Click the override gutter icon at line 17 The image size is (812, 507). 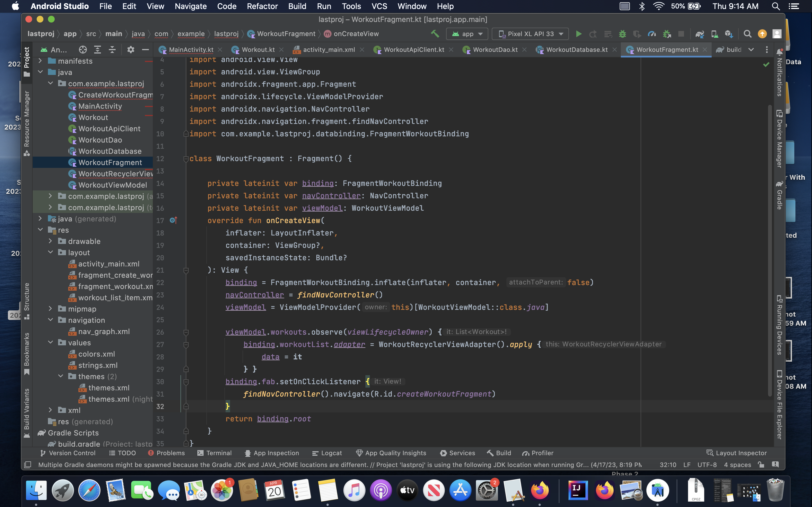(x=173, y=220)
